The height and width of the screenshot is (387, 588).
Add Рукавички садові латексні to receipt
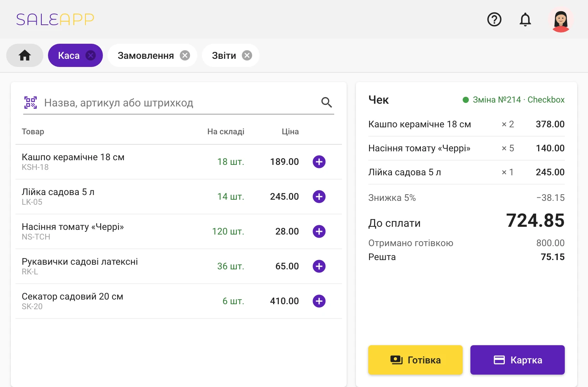tap(319, 266)
